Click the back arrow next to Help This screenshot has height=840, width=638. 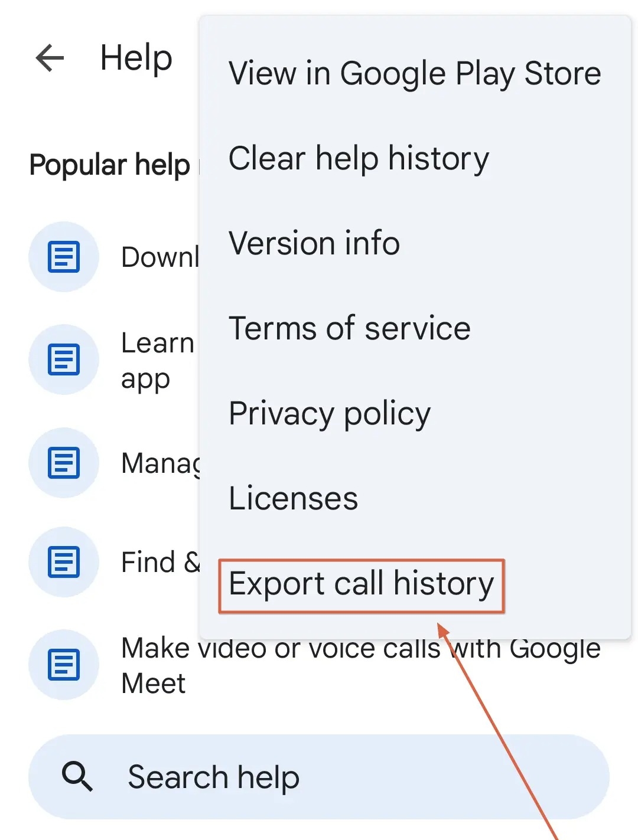click(50, 57)
